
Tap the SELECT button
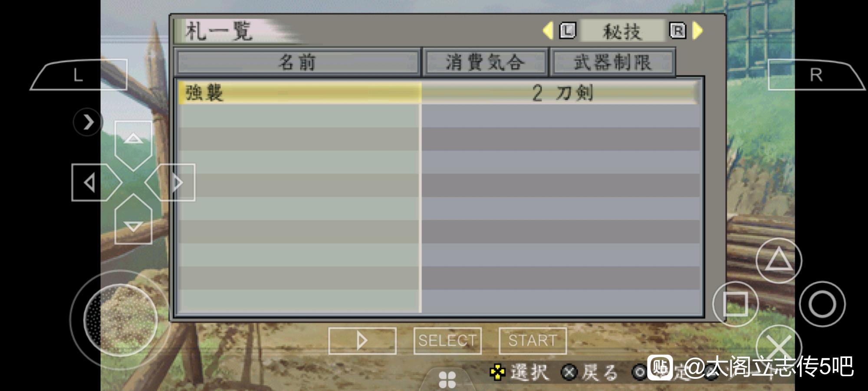447,341
